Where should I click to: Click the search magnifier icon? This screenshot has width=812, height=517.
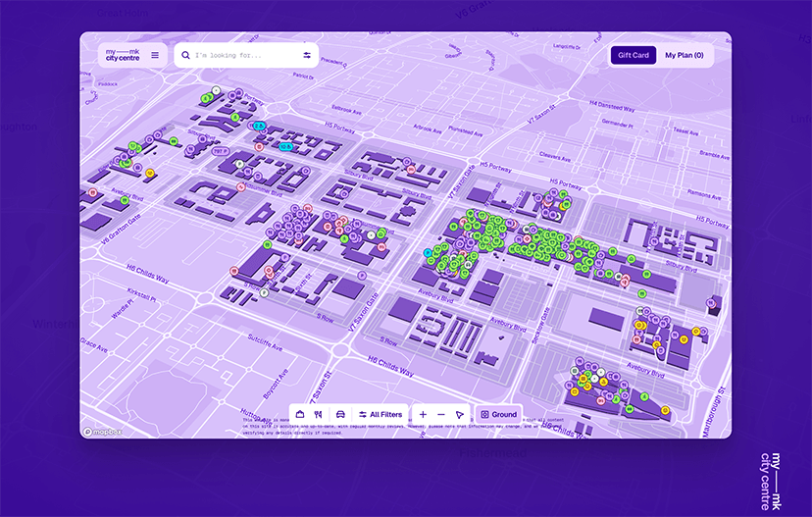tap(185, 55)
